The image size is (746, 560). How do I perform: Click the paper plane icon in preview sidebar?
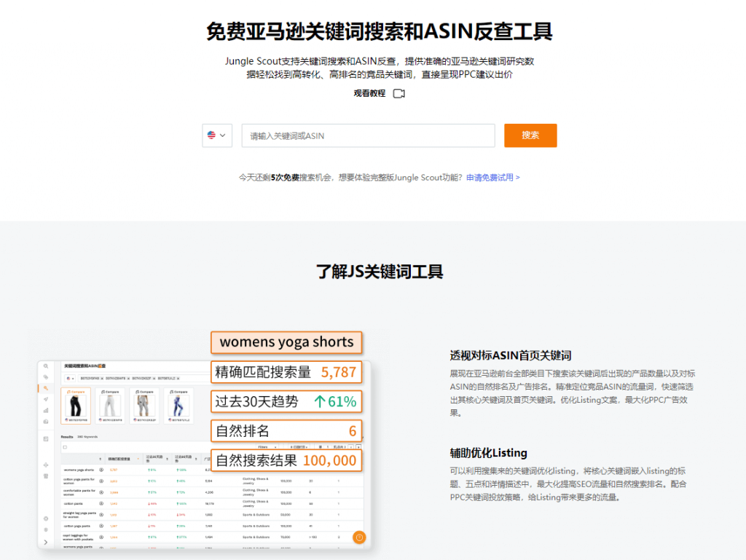tap(46, 399)
